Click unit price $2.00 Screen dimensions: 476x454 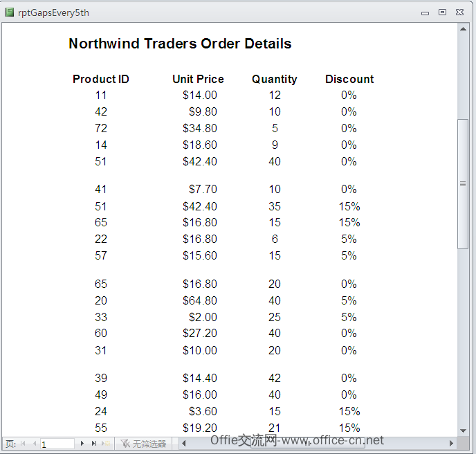coord(203,317)
